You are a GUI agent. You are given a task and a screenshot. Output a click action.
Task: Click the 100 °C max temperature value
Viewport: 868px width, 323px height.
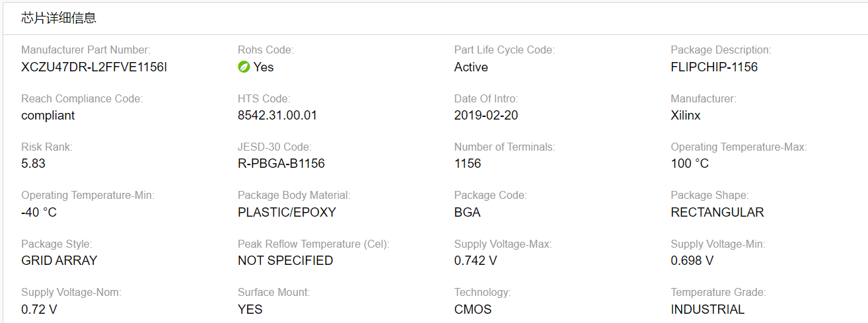coord(690,164)
